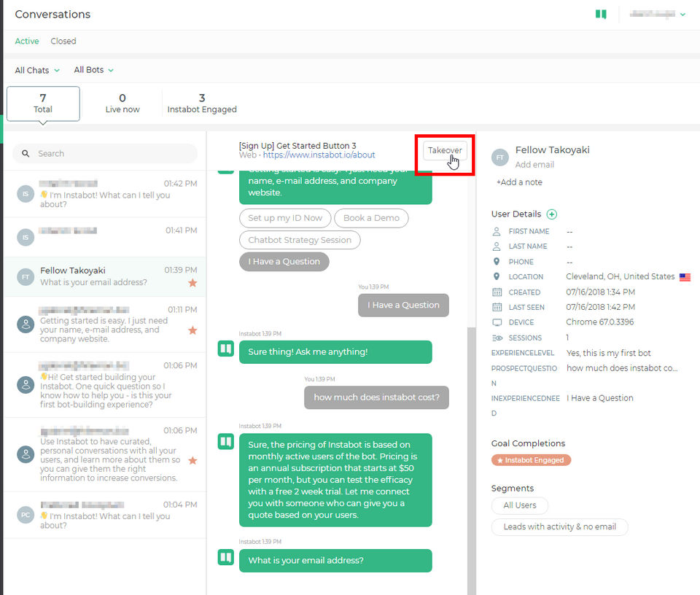
Task: Click the plus icon next to User Details
Action: (x=552, y=214)
